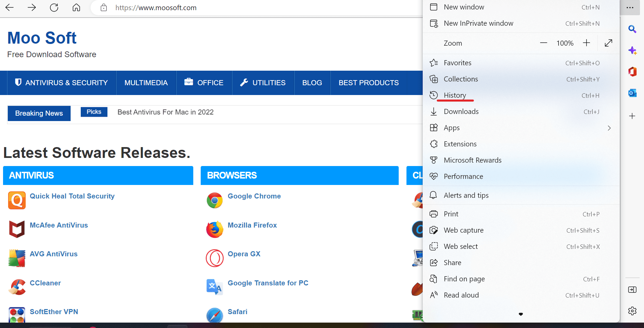The height and width of the screenshot is (328, 644).
Task: Select Read aloud from the menu
Action: point(521,295)
